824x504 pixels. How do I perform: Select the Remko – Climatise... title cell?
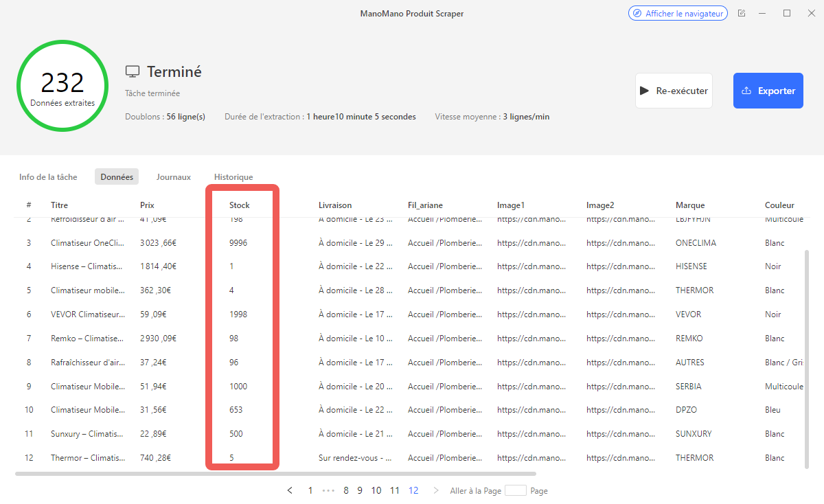coord(87,339)
